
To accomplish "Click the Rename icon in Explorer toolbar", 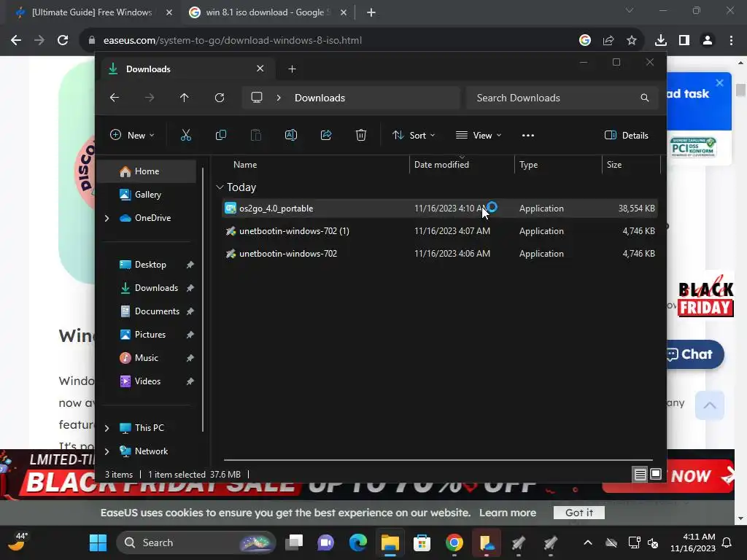I will point(291,135).
